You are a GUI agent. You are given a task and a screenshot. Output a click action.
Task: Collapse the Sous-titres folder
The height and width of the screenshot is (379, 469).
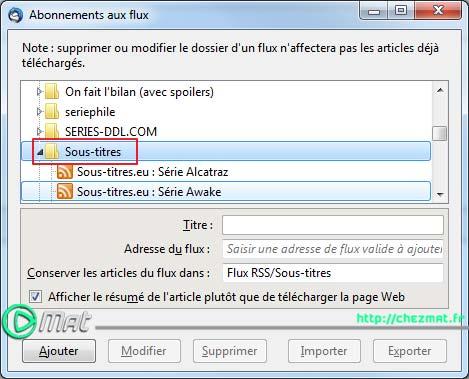[40, 152]
